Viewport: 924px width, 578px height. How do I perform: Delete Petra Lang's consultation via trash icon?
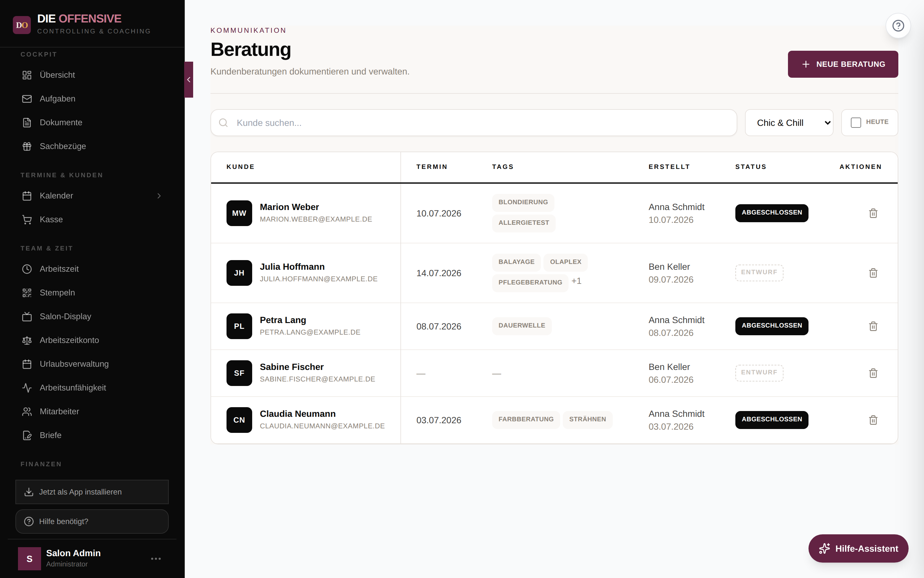[873, 326]
